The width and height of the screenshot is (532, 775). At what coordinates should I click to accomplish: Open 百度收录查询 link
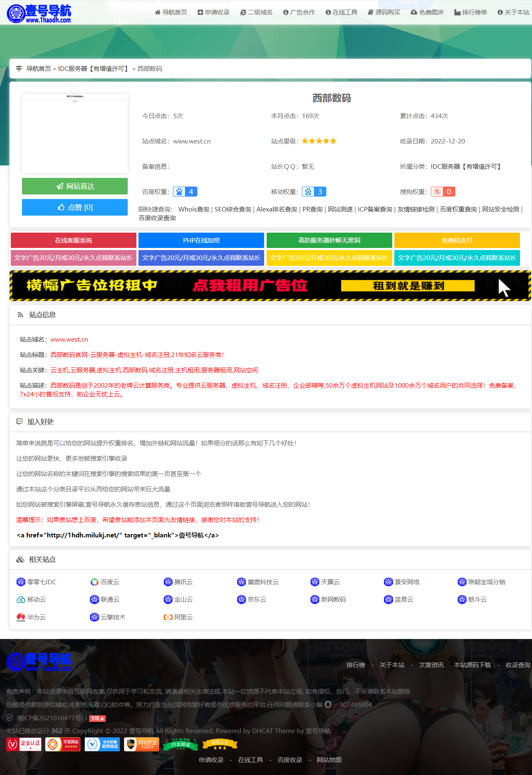157,218
